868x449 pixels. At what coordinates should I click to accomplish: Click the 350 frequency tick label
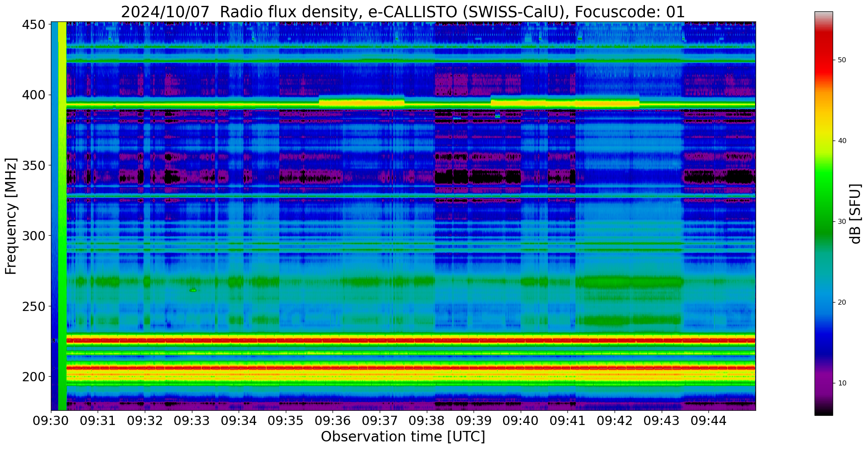coord(33,165)
